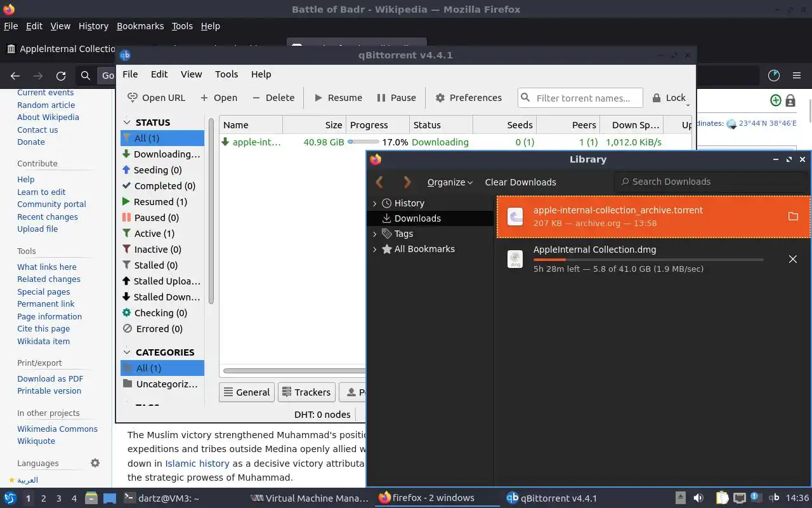This screenshot has height=508, width=812.
Task: Expand Tags in Library sidebar
Action: pyautogui.click(x=374, y=234)
